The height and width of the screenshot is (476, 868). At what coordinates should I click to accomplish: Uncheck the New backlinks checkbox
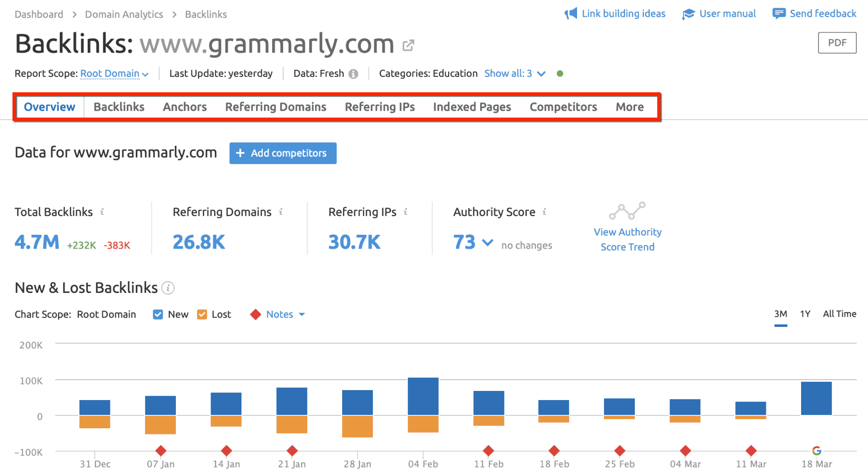click(157, 314)
